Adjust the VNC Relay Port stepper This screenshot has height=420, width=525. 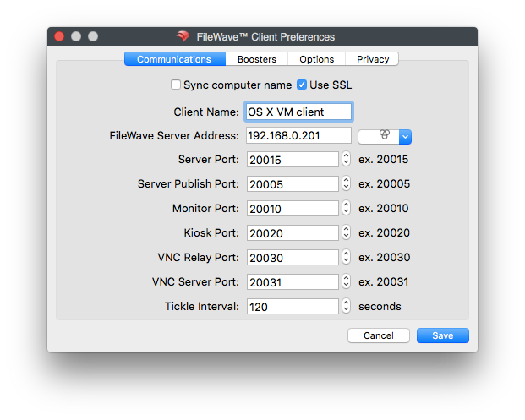pos(347,257)
